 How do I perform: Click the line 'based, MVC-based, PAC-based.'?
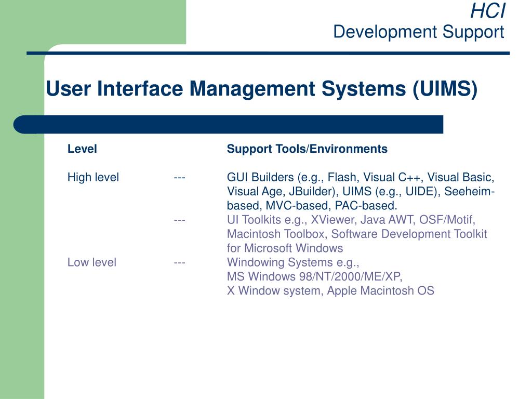[x=312, y=206]
